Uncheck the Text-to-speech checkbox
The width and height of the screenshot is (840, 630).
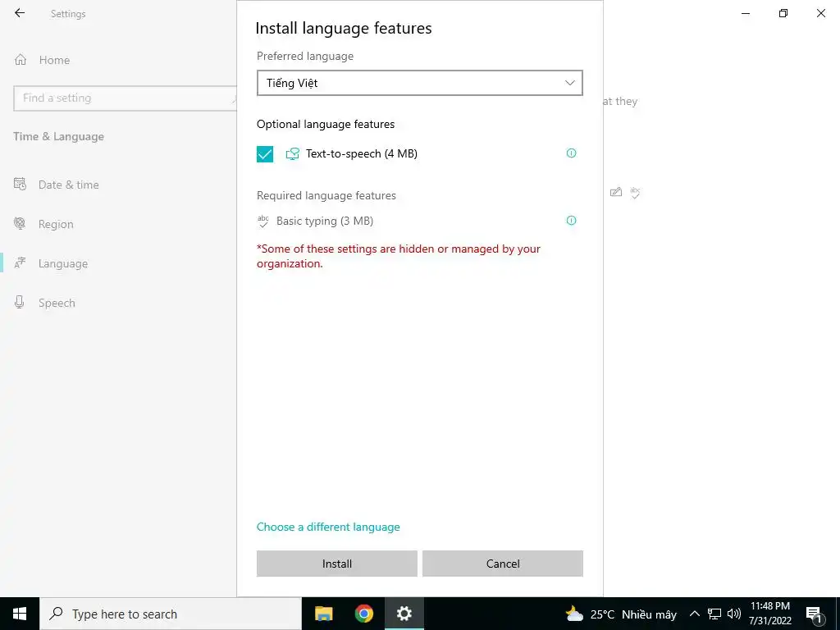tap(265, 153)
